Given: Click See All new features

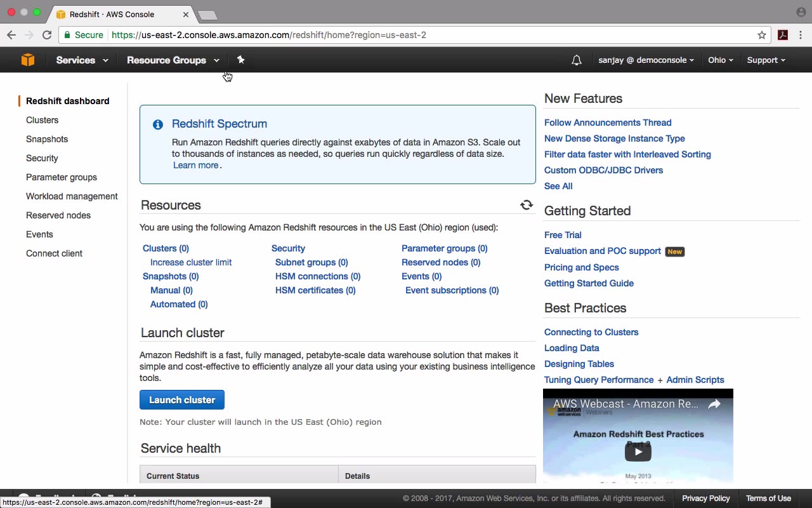Looking at the screenshot, I should click(x=558, y=186).
